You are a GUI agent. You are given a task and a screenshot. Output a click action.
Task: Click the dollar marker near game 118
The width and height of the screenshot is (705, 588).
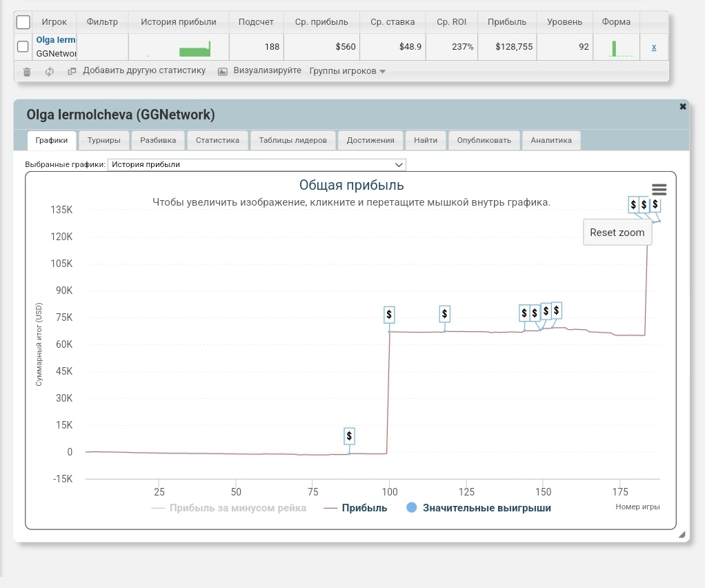pyautogui.click(x=444, y=314)
